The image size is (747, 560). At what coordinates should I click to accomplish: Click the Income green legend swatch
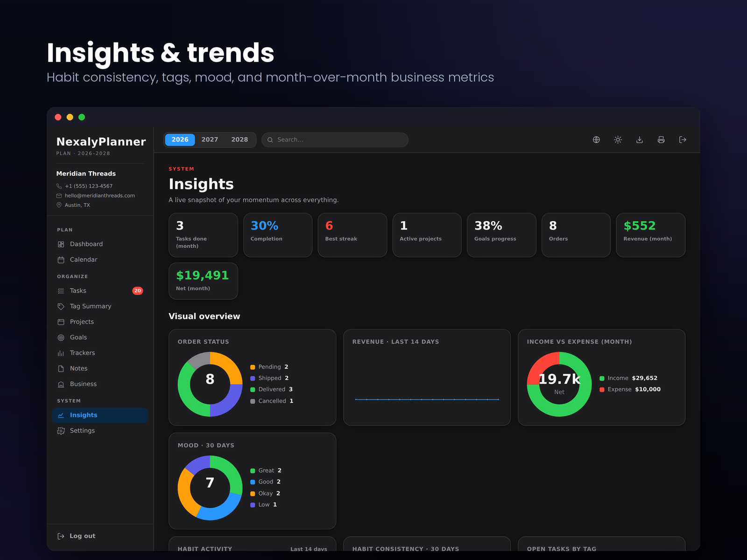(602, 378)
